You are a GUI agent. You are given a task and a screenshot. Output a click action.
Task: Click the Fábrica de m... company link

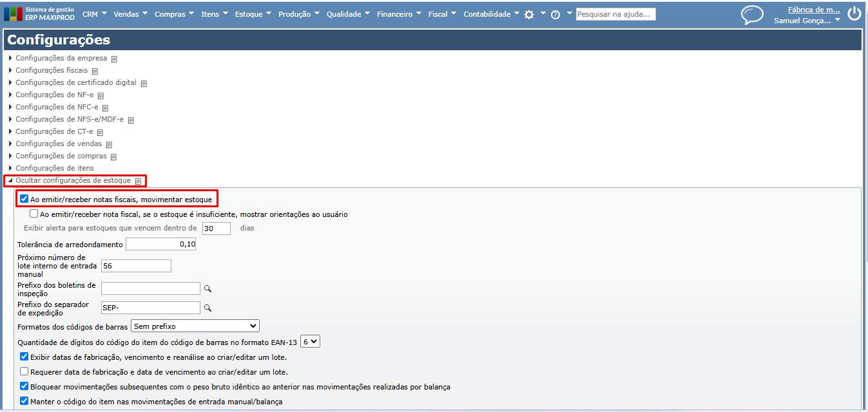pos(814,10)
